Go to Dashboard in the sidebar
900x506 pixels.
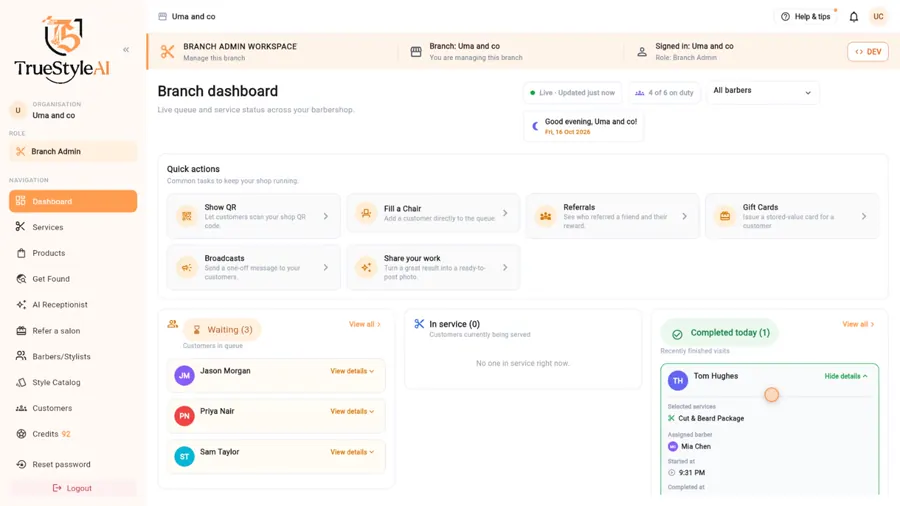coord(73,201)
